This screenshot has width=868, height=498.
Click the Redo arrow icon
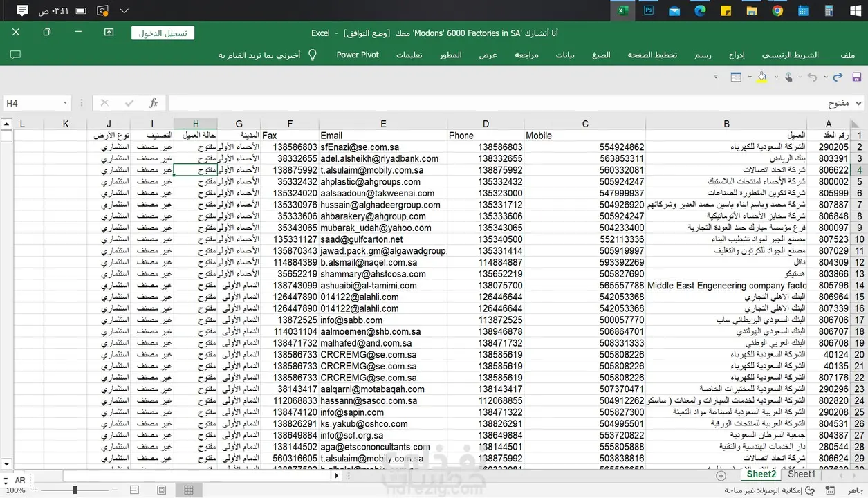838,77
